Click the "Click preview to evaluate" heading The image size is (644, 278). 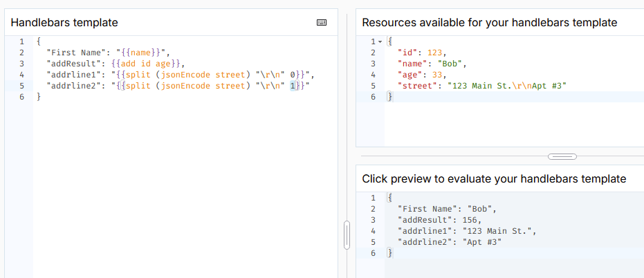(494, 178)
